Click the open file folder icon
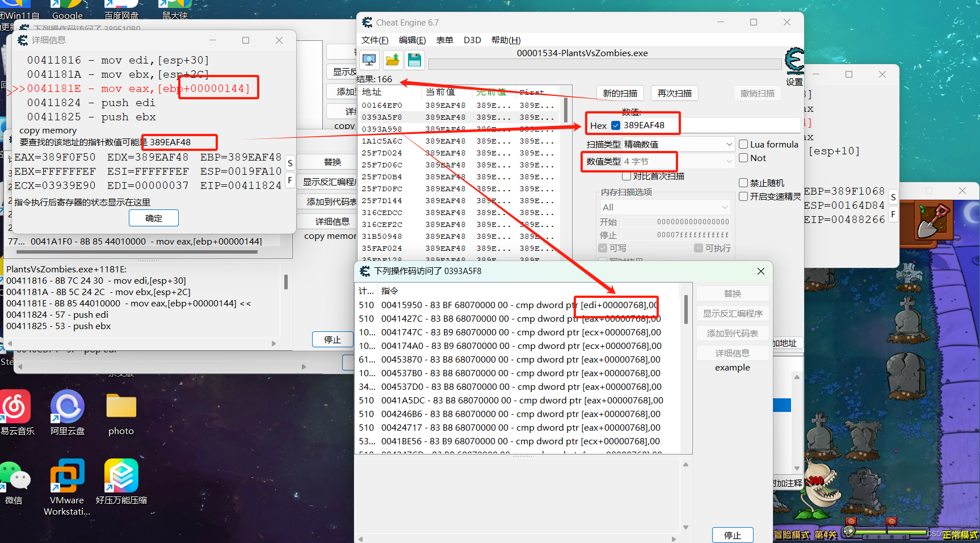The image size is (980, 543). pyautogui.click(x=392, y=60)
